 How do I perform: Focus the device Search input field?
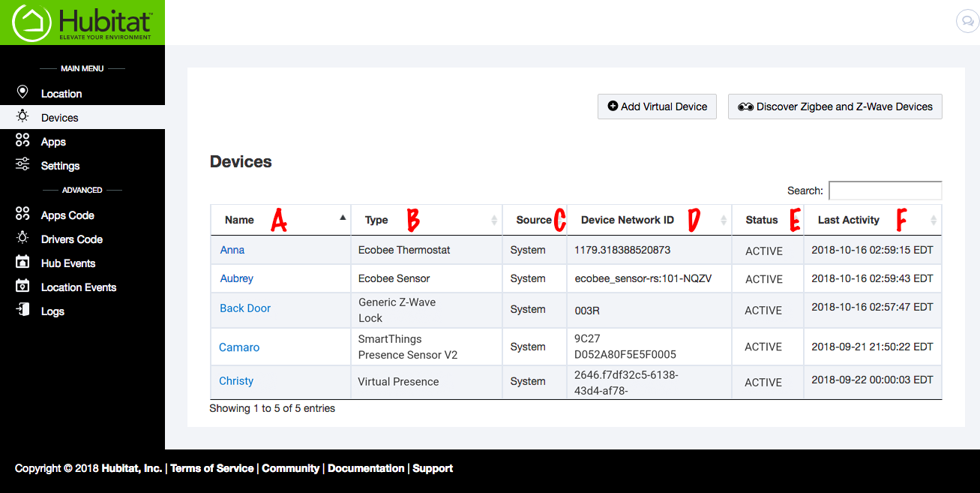pyautogui.click(x=885, y=191)
